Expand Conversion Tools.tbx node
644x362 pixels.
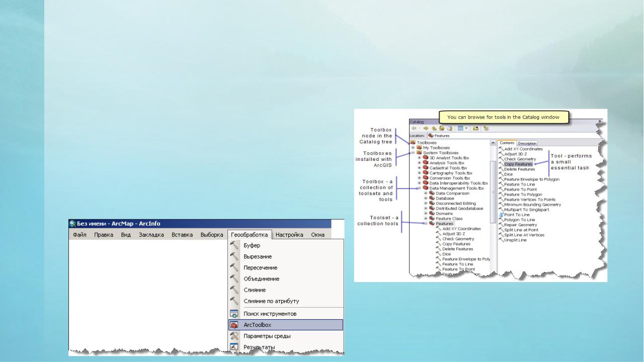420,178
